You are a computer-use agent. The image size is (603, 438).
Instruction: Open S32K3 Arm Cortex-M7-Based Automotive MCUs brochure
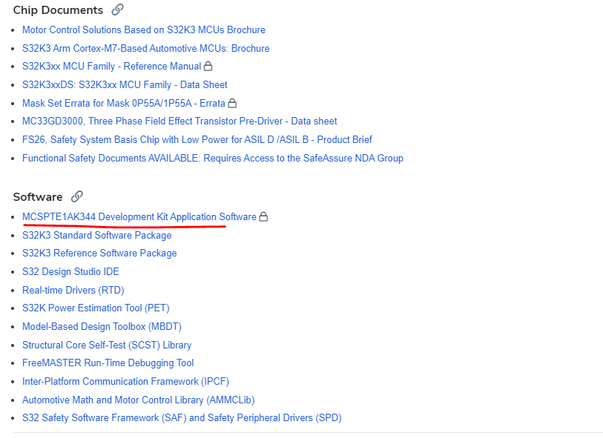(x=146, y=48)
